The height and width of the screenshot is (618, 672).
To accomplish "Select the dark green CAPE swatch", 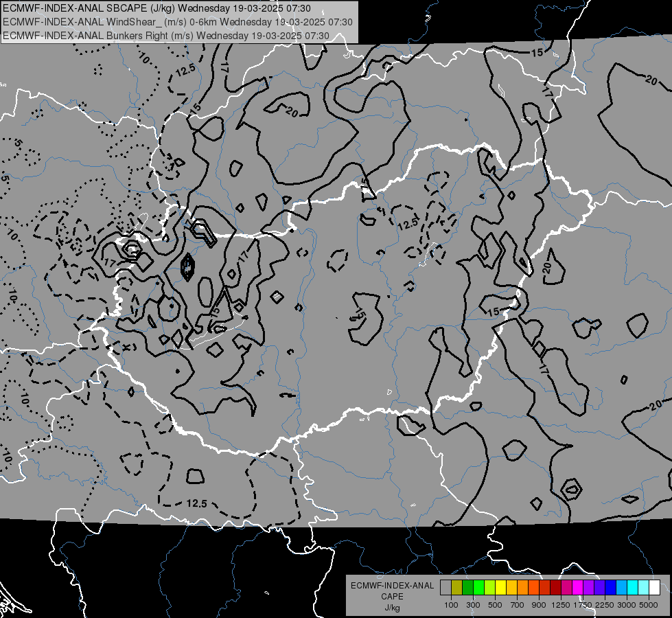I will 468,587.
